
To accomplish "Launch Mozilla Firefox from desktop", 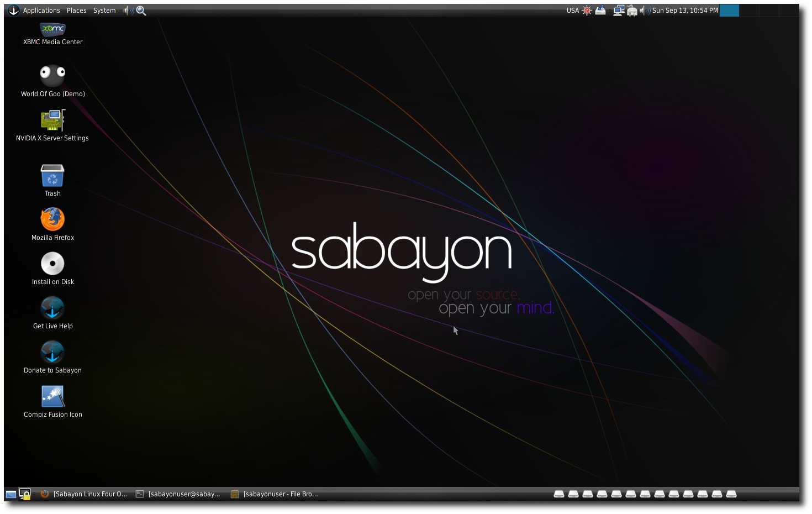I will 52,224.
